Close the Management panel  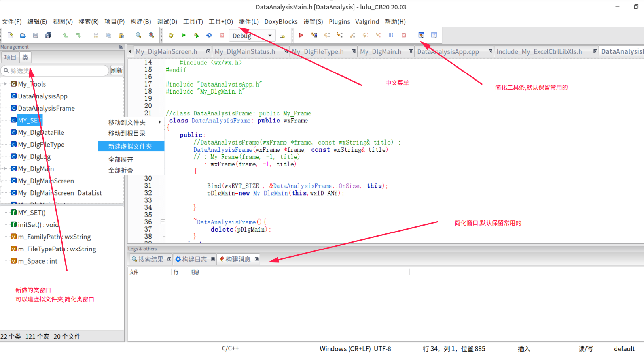[x=121, y=47]
